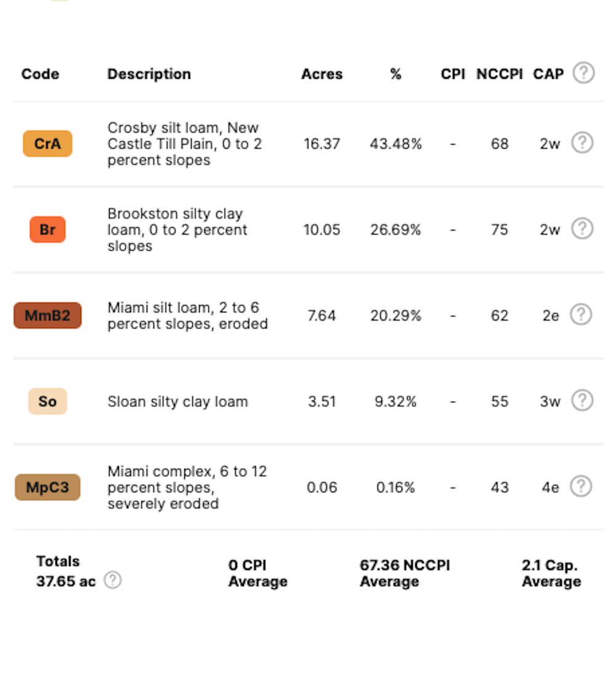Click the NCCPI column header

[499, 74]
